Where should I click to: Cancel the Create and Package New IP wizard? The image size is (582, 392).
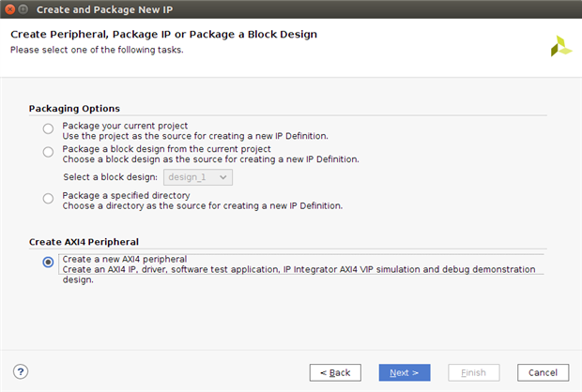[543, 372]
